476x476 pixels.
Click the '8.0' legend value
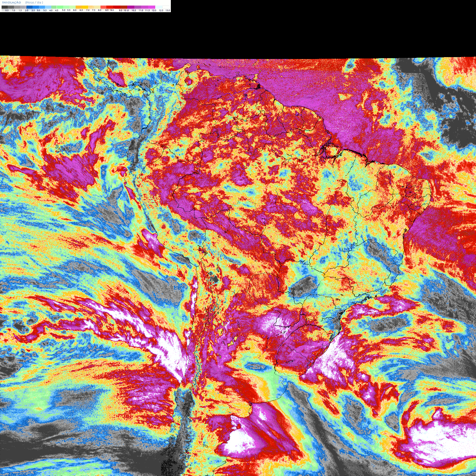coord(100,10)
